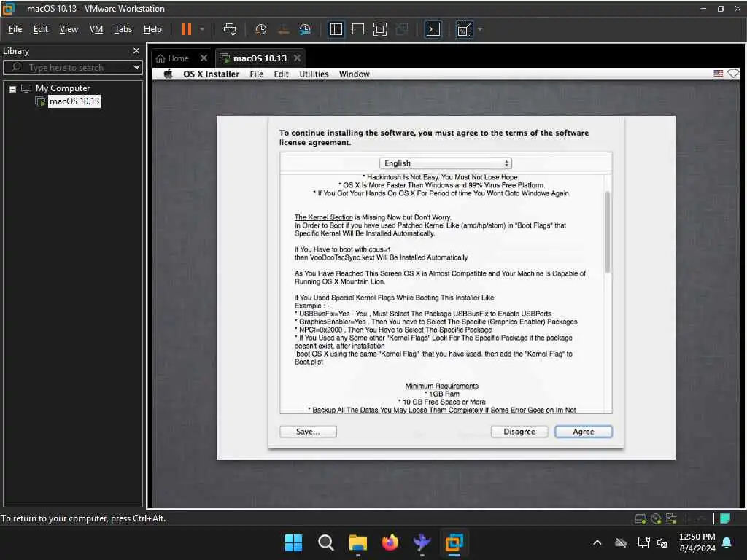Open the English language dropdown

[x=446, y=163]
